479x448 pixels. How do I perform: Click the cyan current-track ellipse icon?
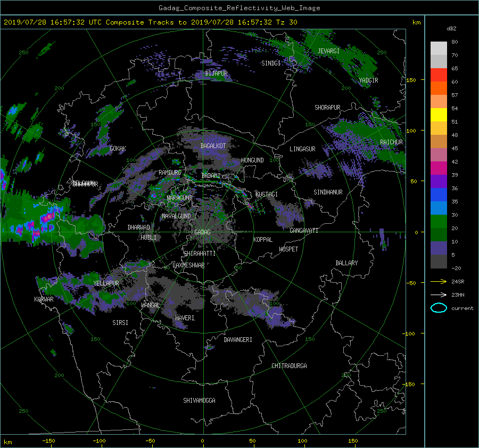pyautogui.click(x=439, y=308)
